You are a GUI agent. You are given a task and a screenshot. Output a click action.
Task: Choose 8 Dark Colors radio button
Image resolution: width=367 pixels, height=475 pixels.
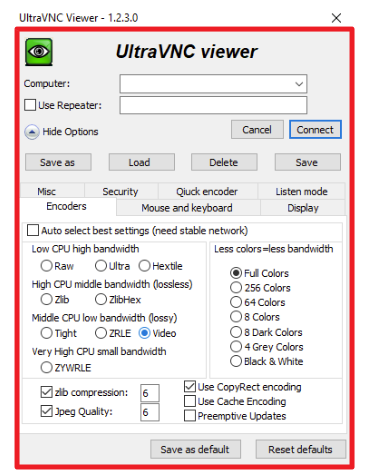coord(236,332)
